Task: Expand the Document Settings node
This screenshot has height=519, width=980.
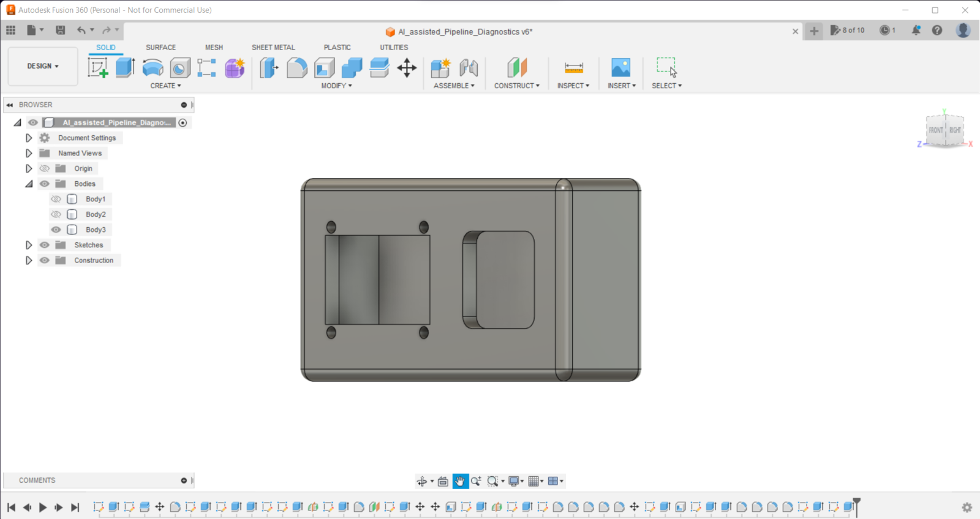Action: (x=29, y=138)
